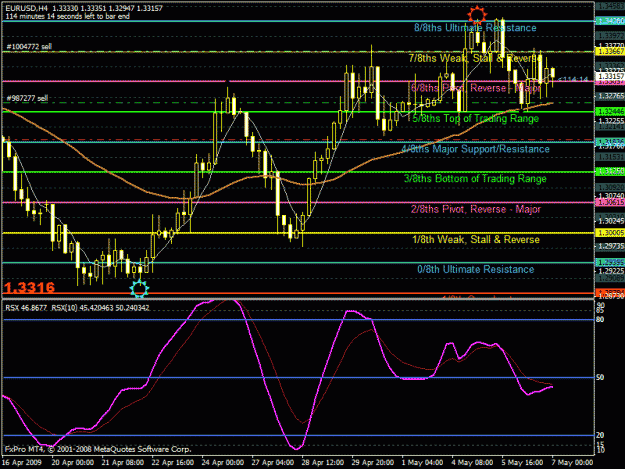Screen dimensions: 625x469
Task: Click the price axis value 1.32765
Action: coord(611,96)
